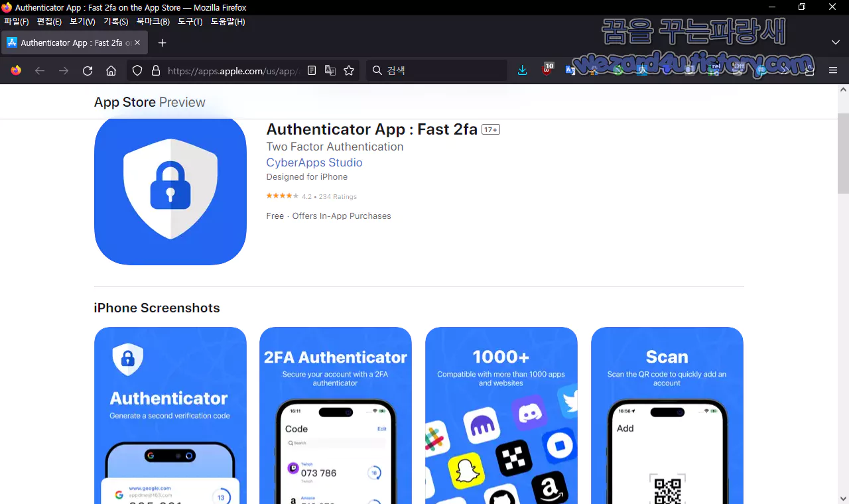The width and height of the screenshot is (849, 504).
Task: Click the iPhone Screenshots heading
Action: pyautogui.click(x=157, y=308)
